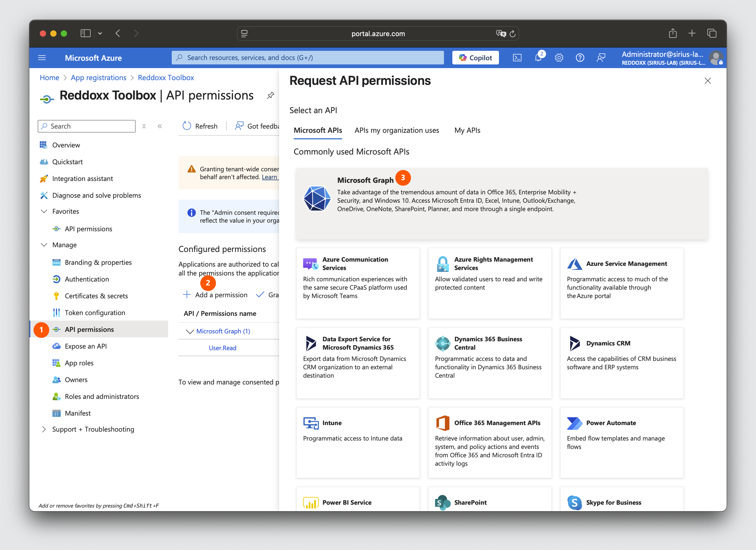Screen dimensions: 756x550
Task: Pin the API permissions page
Action: [x=271, y=95]
